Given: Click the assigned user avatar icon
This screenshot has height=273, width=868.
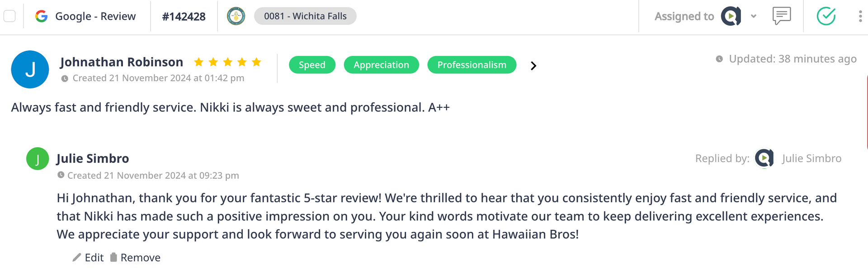Looking at the screenshot, I should click(731, 16).
